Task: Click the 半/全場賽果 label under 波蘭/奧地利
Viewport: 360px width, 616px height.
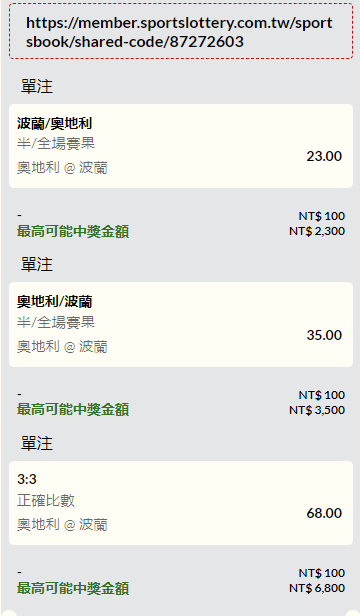Action: coord(56,143)
